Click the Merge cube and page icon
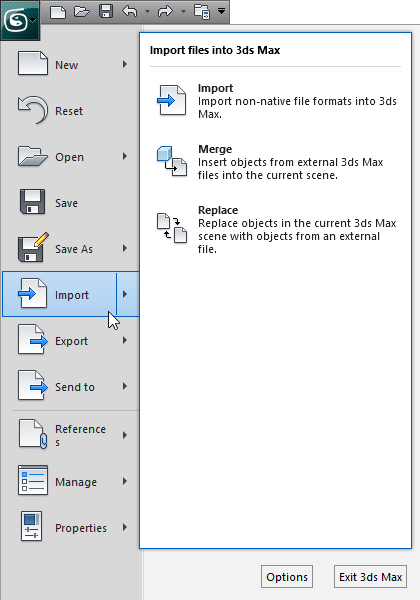Image resolution: width=420 pixels, height=600 pixels. [x=172, y=161]
